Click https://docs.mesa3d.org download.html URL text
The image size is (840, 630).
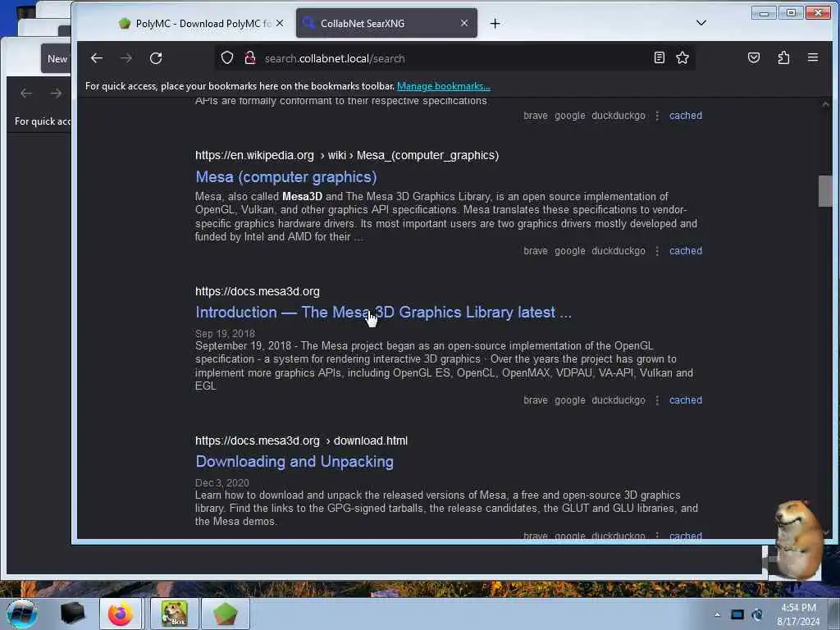coord(301,441)
